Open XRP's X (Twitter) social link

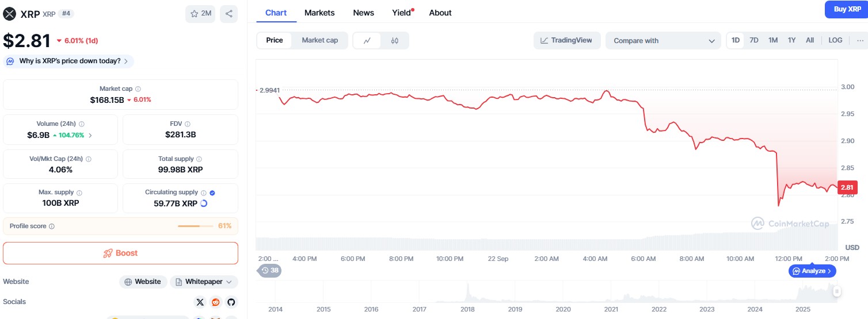coord(200,302)
